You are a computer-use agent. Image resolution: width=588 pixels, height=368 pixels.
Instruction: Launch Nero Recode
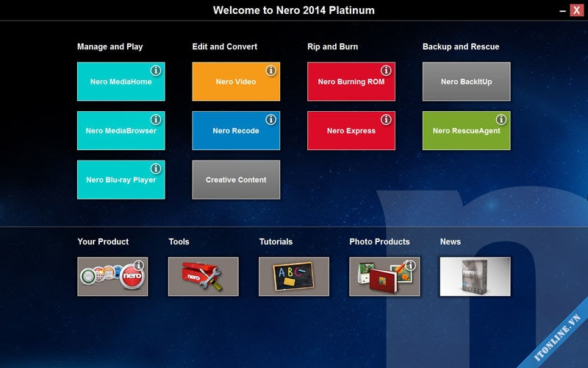(236, 131)
